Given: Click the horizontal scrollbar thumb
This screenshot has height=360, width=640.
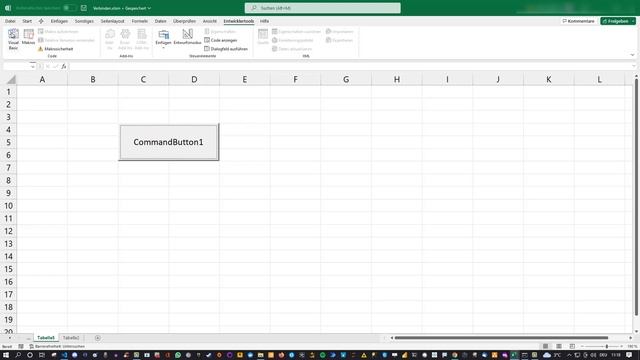Looking at the screenshot, I should (x=501, y=338).
